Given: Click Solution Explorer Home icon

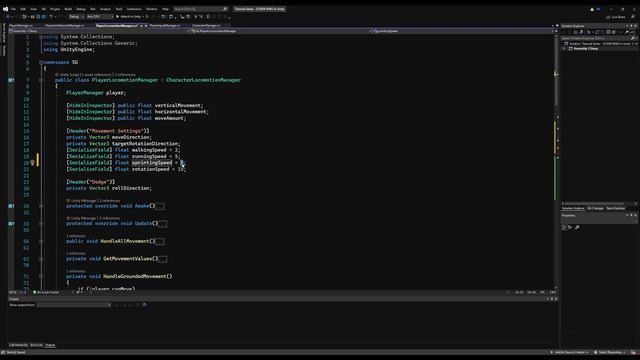Looking at the screenshot, I should tap(576, 32).
